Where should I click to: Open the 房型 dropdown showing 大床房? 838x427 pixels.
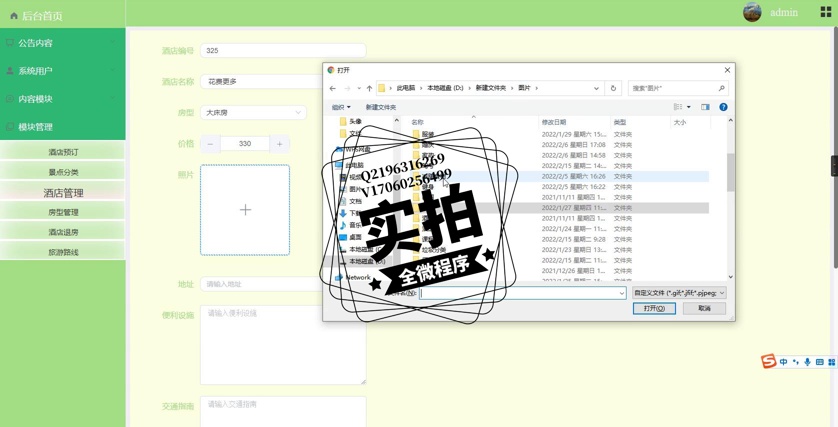[253, 113]
